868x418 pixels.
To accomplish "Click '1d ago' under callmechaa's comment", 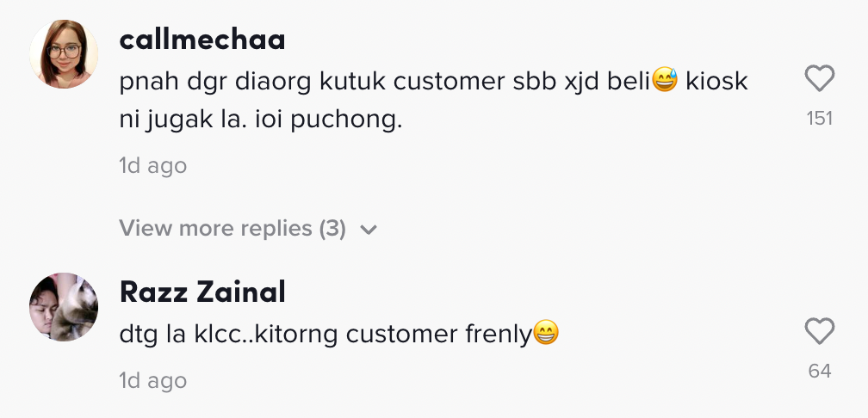I will [152, 166].
